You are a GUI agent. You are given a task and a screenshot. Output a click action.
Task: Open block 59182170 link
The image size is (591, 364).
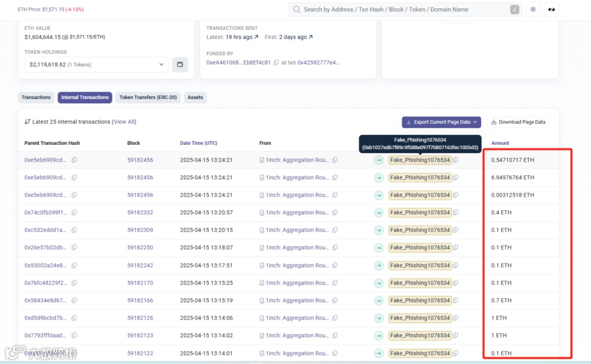pyautogui.click(x=140, y=283)
